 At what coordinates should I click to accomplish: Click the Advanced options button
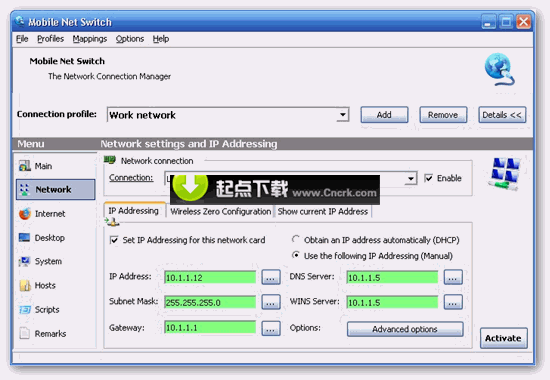(405, 329)
